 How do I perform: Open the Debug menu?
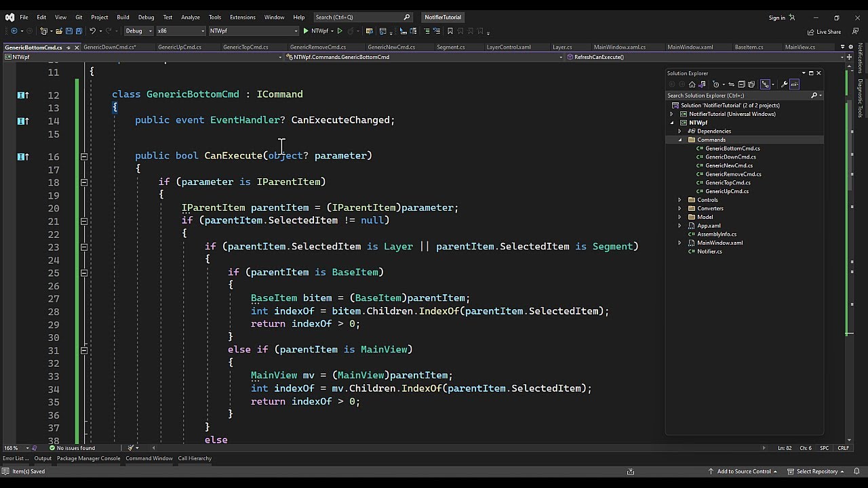coord(146,17)
